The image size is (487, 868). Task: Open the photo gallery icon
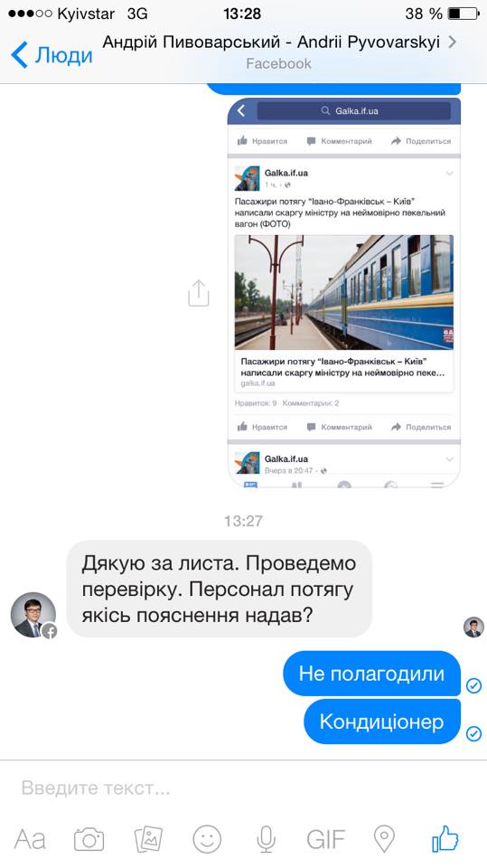click(148, 839)
